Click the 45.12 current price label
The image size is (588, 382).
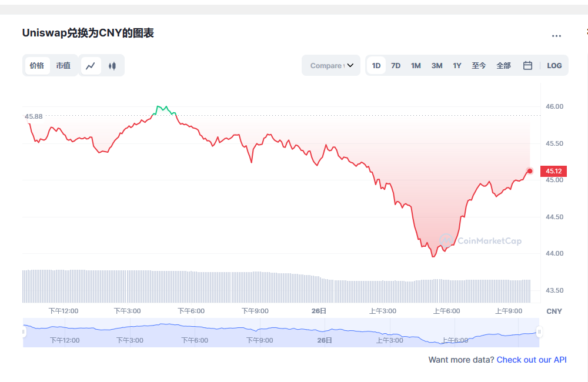point(553,172)
